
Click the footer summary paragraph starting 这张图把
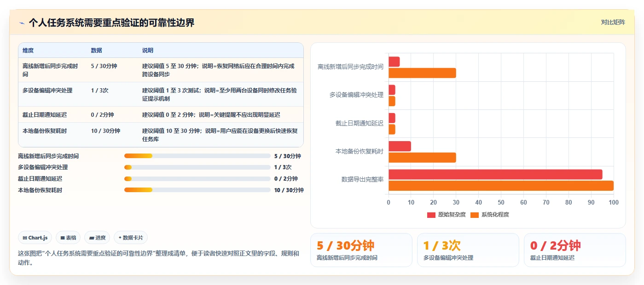click(x=158, y=258)
